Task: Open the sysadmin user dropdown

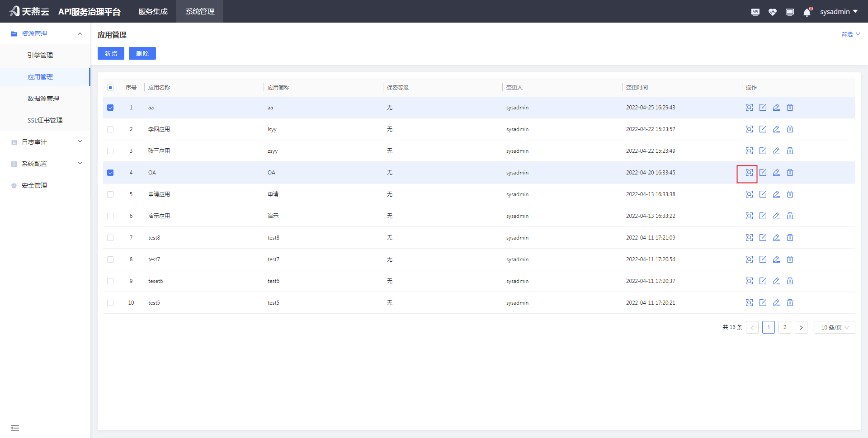Action: point(839,11)
